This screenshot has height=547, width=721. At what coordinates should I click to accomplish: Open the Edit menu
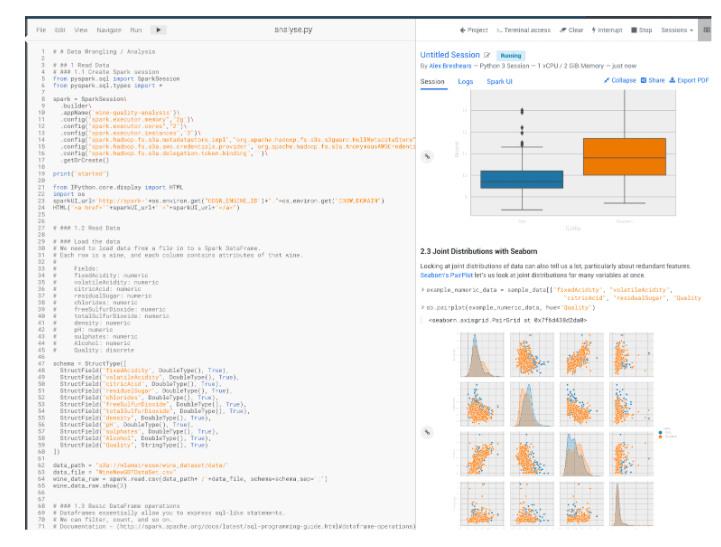(x=60, y=30)
